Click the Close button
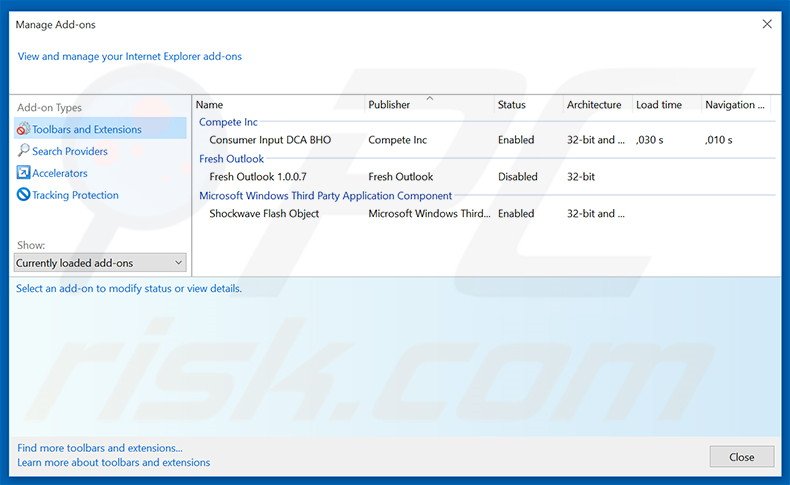Screen dimensions: 790x485 click(742, 457)
